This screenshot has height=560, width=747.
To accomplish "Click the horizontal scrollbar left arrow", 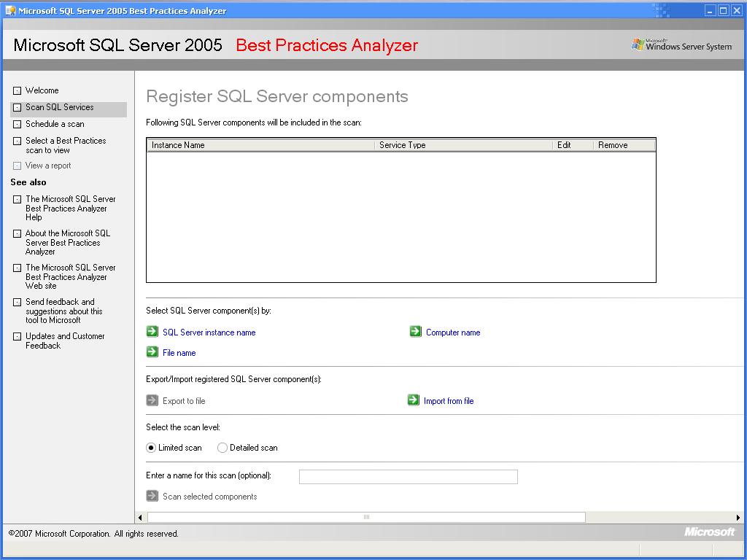I will (x=141, y=517).
